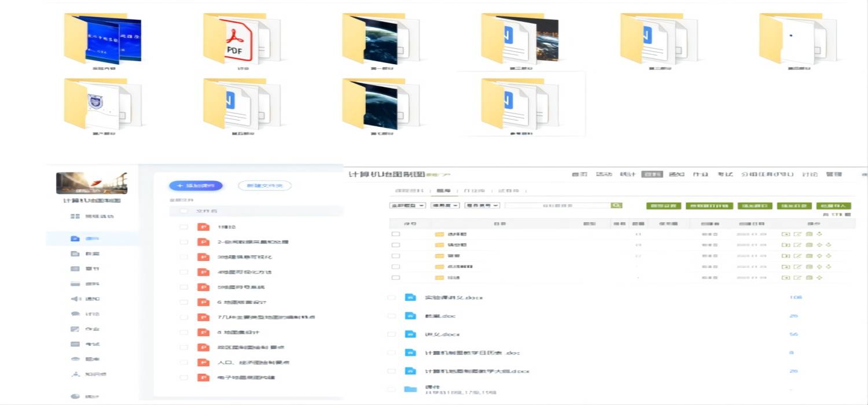This screenshot has height=405, width=868.
Task: Switch to 统计 in the top navigation
Action: (x=628, y=174)
